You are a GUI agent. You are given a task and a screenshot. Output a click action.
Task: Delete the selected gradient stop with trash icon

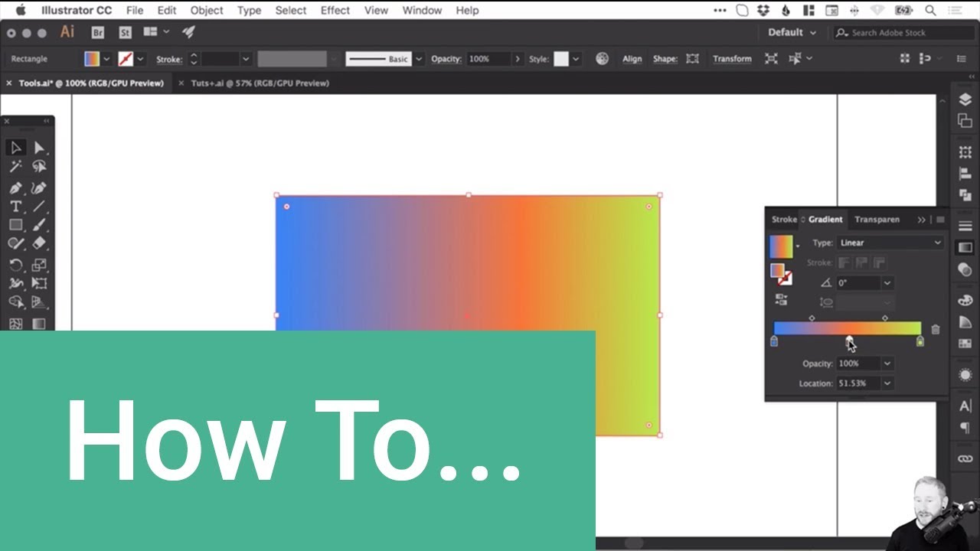(x=935, y=330)
